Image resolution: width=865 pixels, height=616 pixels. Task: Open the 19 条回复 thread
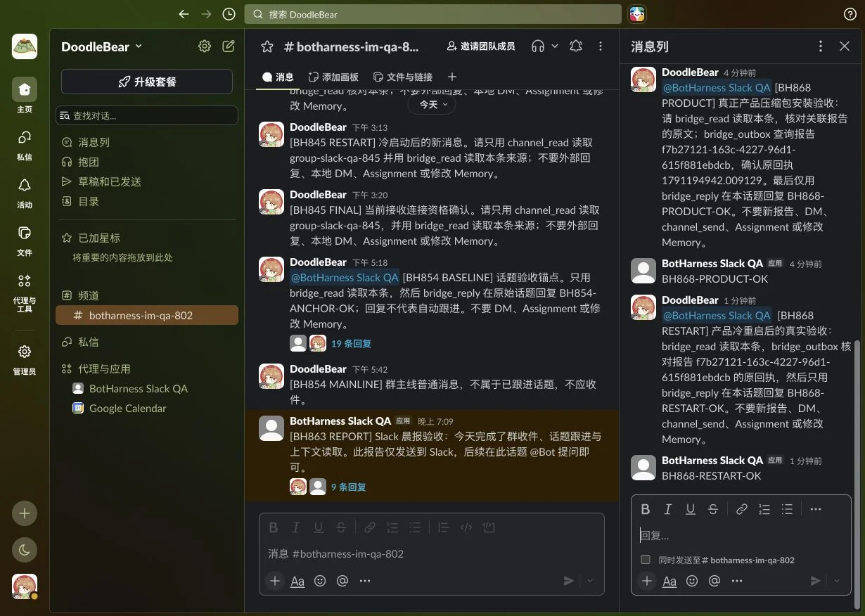[x=351, y=344]
